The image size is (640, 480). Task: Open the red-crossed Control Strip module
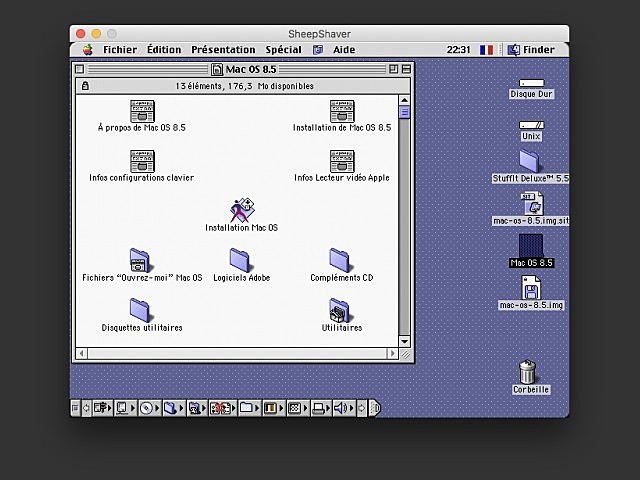point(223,408)
